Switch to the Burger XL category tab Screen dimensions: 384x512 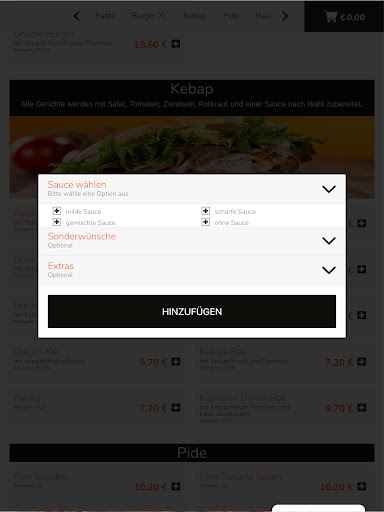149,16
